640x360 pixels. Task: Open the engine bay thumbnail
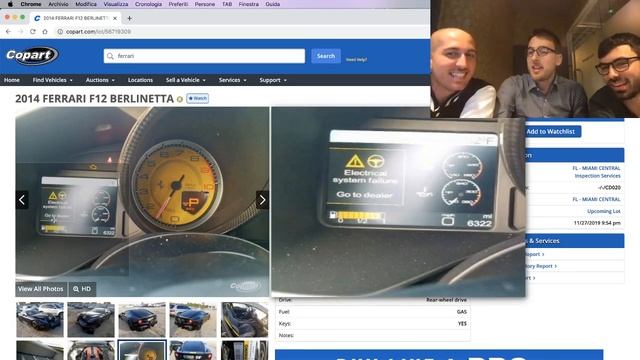(x=91, y=350)
